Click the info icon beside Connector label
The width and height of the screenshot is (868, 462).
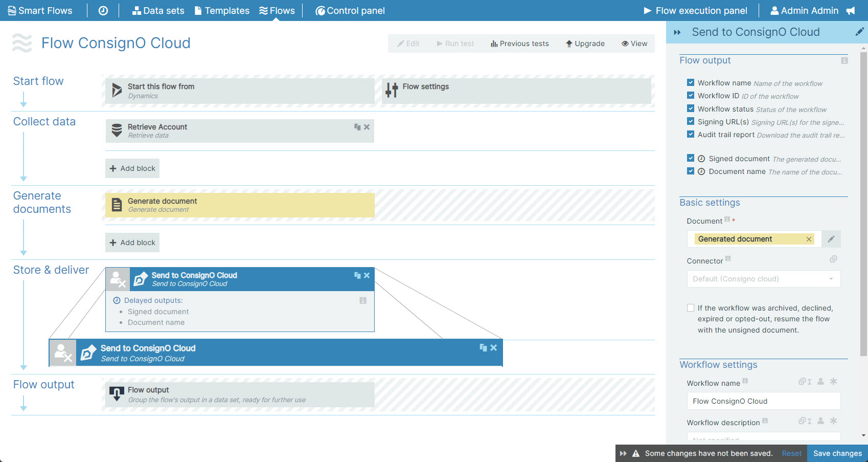point(728,259)
